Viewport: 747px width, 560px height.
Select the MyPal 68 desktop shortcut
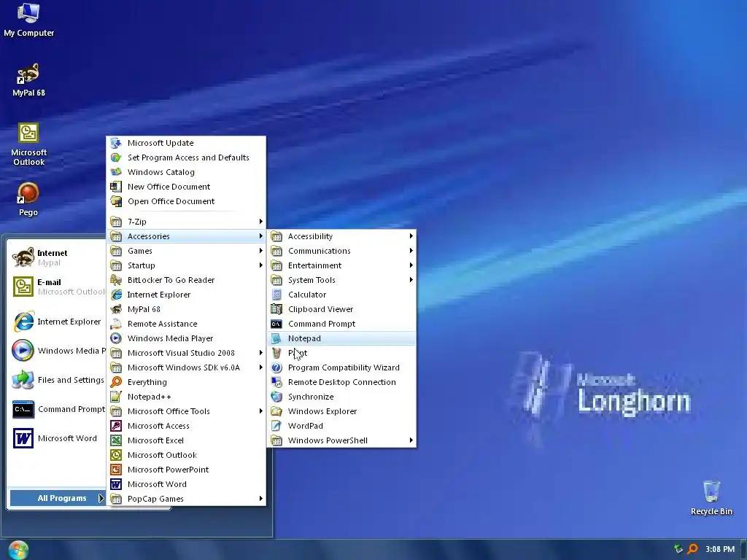tap(28, 80)
